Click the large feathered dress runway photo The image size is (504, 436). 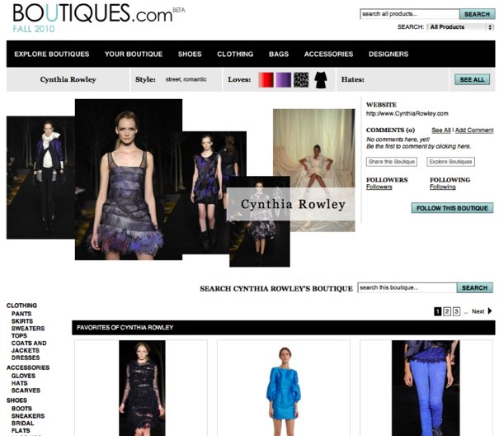(129, 179)
